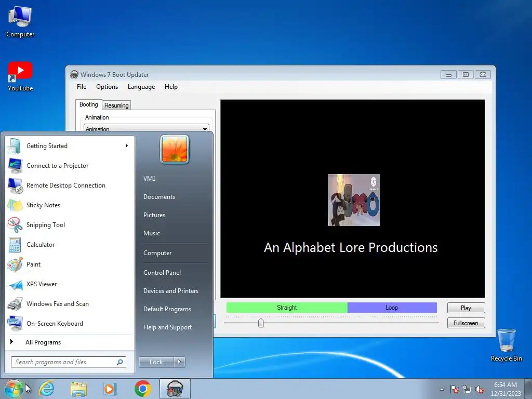Click the blue Loop segment bar
Viewport: 532px width, 399px height.
392,308
